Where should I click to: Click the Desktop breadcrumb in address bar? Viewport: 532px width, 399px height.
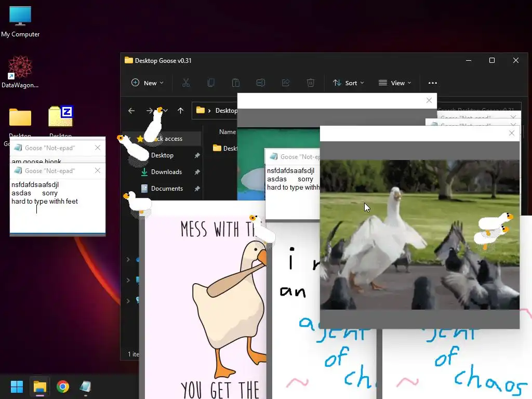coord(226,111)
